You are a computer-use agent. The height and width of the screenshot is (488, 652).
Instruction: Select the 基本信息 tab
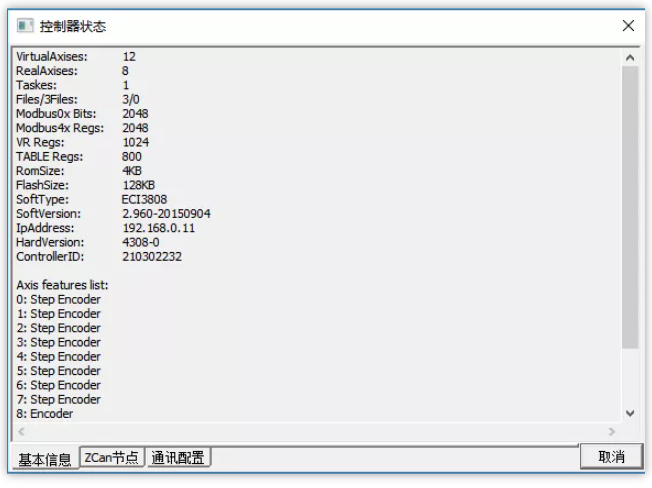pyautogui.click(x=45, y=459)
